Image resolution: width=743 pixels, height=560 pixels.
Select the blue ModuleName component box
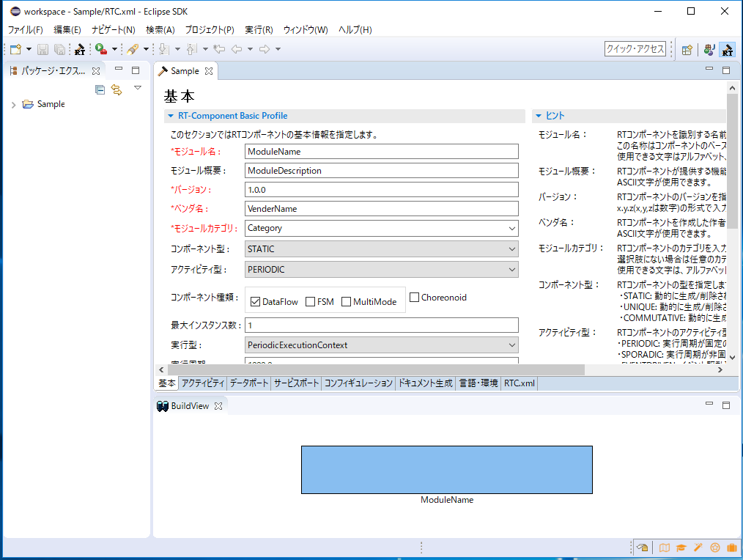(447, 469)
